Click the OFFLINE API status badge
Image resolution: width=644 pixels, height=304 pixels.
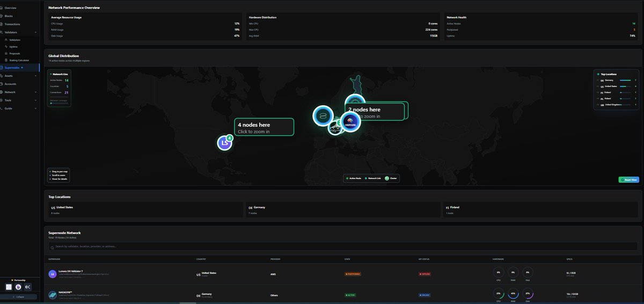point(425,274)
